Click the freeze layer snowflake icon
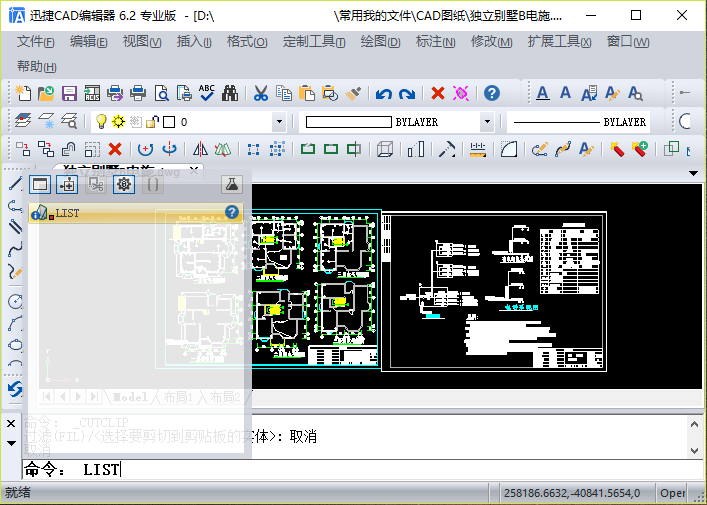The image size is (707, 505). click(46, 121)
